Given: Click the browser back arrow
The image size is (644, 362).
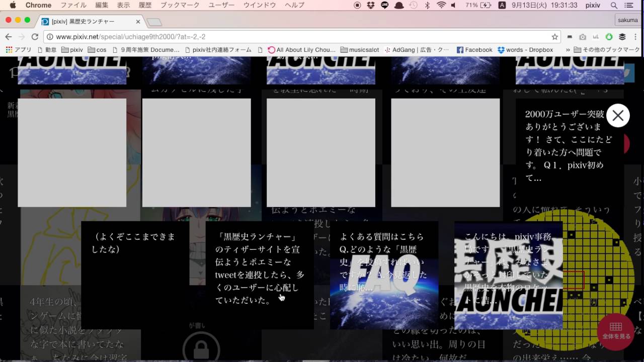Looking at the screenshot, I should [x=8, y=37].
